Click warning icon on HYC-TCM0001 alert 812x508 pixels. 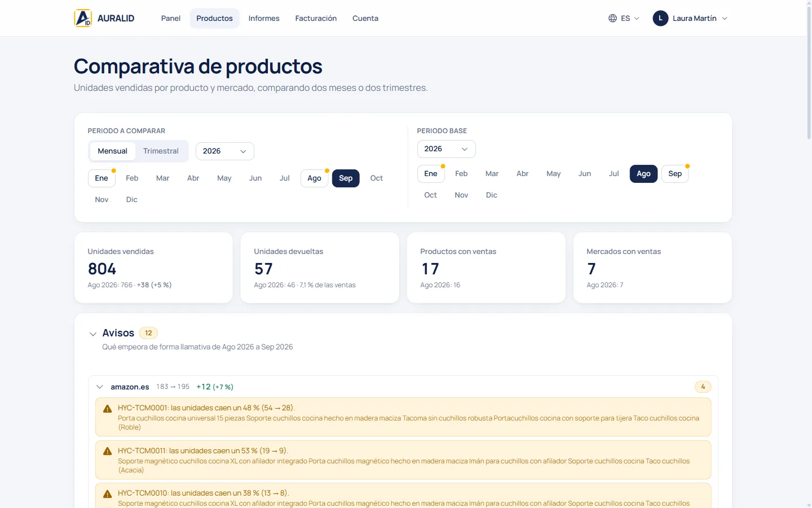pos(107,409)
